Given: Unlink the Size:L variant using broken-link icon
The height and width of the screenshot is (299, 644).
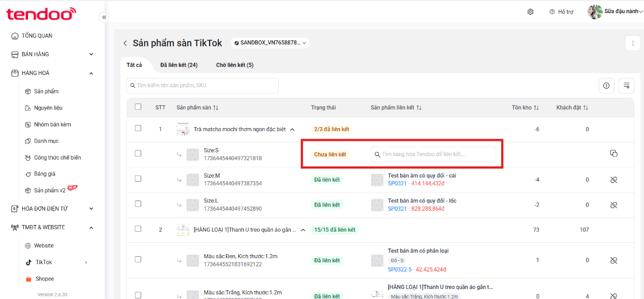Looking at the screenshot, I should click(x=614, y=205).
